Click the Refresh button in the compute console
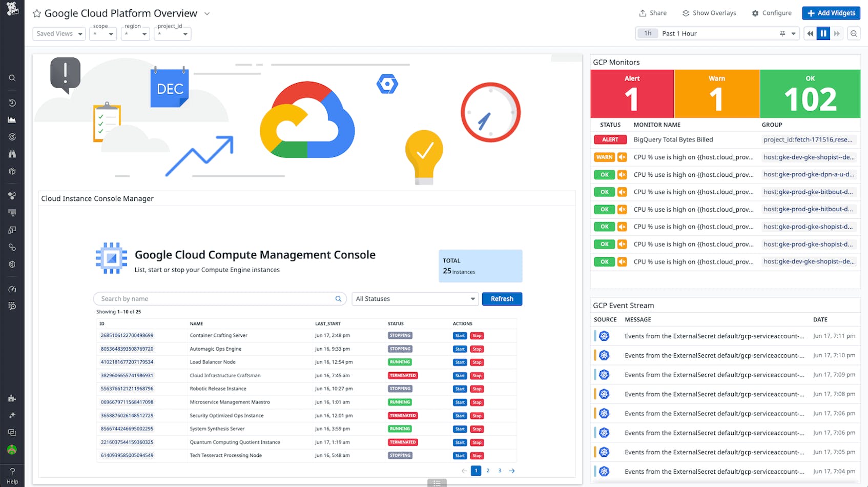 pyautogui.click(x=502, y=298)
